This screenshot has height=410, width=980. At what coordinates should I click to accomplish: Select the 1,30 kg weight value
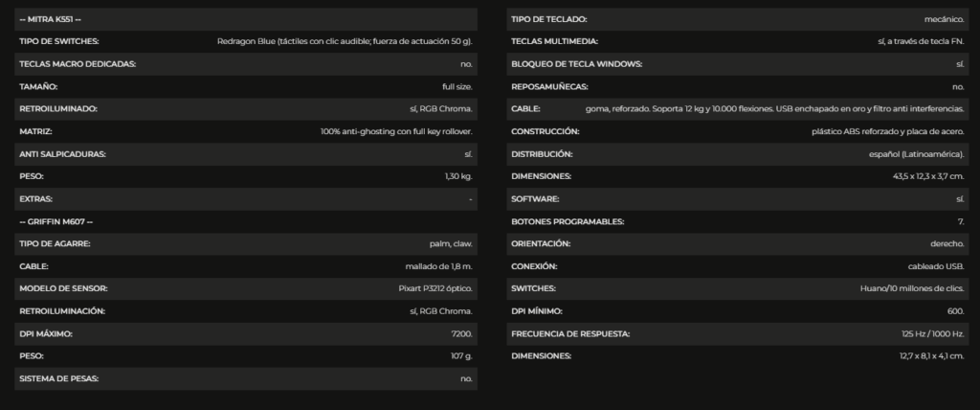(x=458, y=176)
